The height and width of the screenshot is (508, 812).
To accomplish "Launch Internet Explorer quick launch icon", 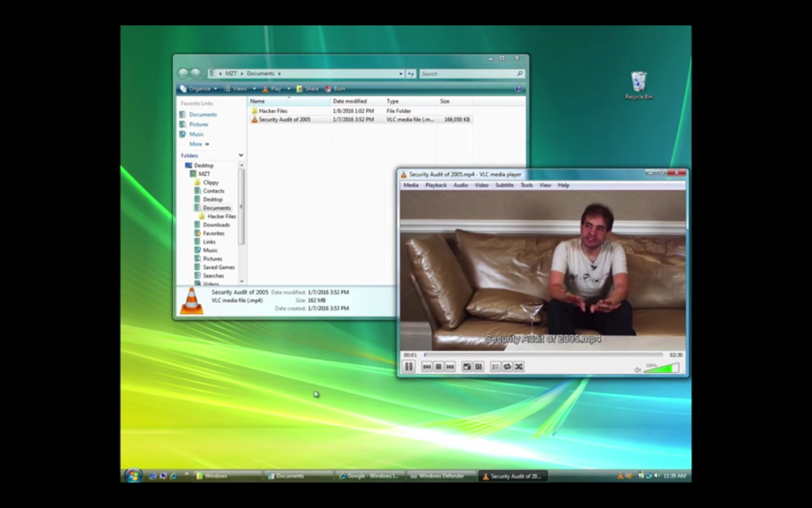I will (x=174, y=476).
